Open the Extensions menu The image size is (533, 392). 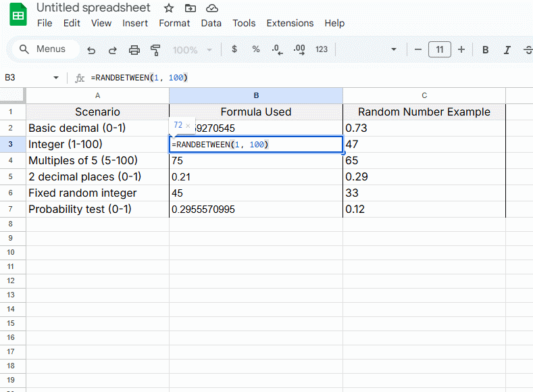pyautogui.click(x=290, y=23)
